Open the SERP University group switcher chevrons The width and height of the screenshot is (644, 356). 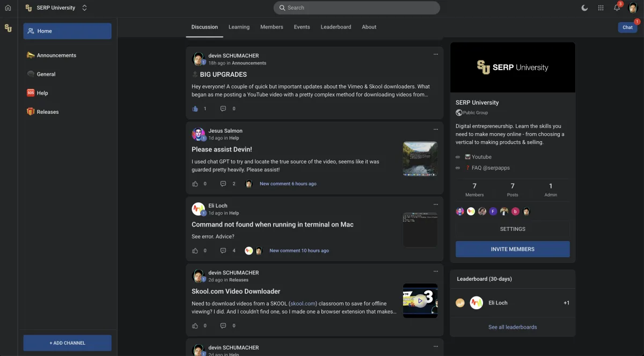point(84,8)
